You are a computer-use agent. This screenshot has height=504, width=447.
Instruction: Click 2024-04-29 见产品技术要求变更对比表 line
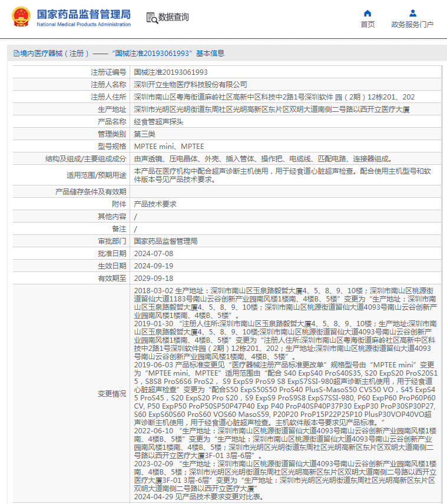point(199,497)
